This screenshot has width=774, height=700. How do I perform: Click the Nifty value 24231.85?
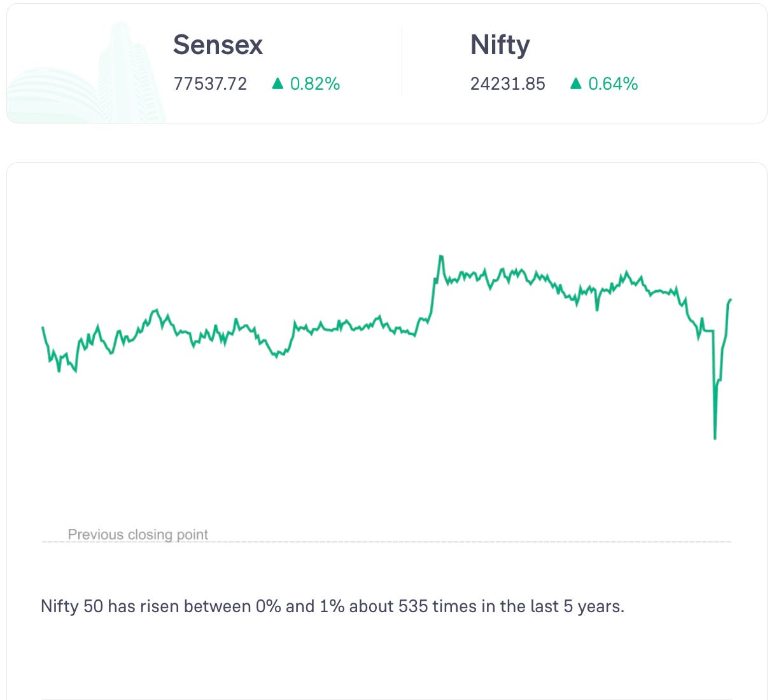[507, 84]
